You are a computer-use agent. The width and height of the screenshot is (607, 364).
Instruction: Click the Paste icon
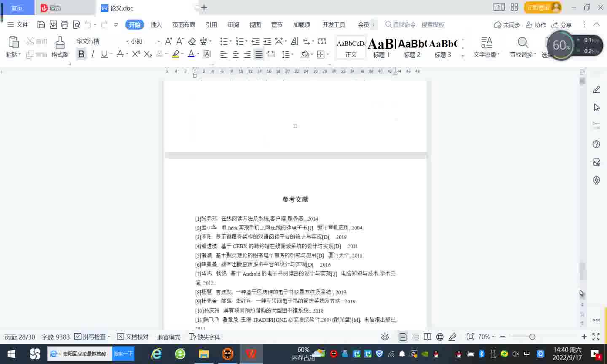pos(13,42)
